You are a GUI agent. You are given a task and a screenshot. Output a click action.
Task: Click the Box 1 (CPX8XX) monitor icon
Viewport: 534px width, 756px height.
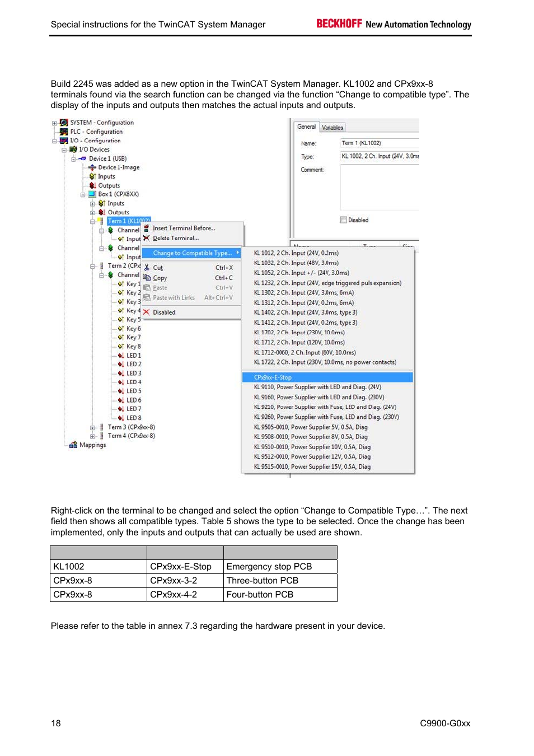click(x=92, y=194)
